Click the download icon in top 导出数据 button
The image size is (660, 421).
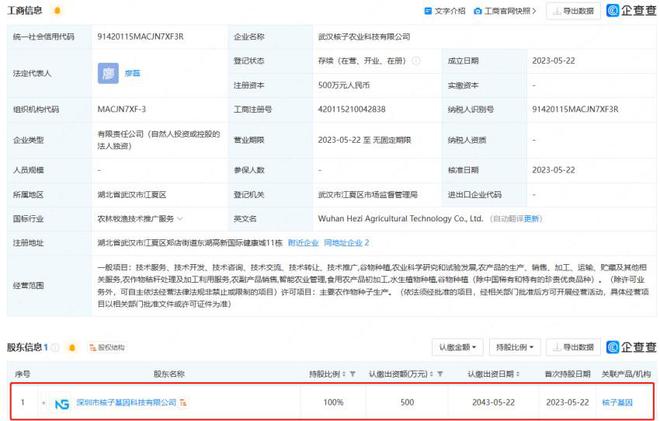pos(556,11)
